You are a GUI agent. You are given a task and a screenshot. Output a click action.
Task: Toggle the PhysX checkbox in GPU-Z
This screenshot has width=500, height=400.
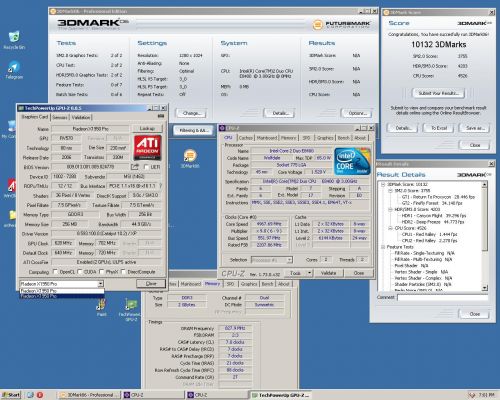(x=101, y=272)
